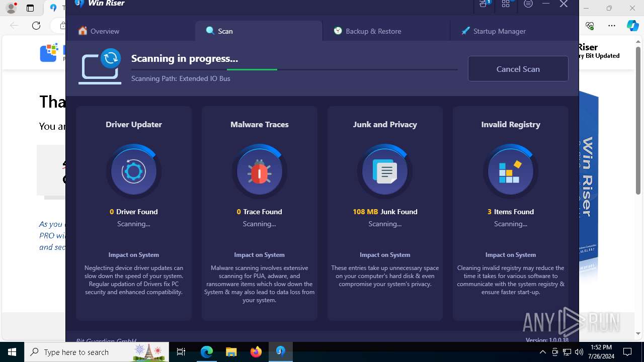The image size is (644, 362).
Task: Open Win Riser hamburger menu icon
Action: click(x=528, y=4)
